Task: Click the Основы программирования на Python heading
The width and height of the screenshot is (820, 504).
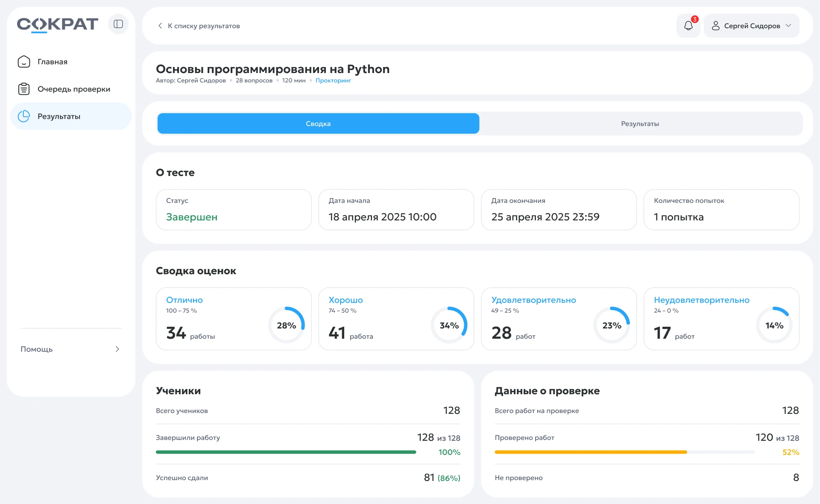Action: (x=272, y=69)
